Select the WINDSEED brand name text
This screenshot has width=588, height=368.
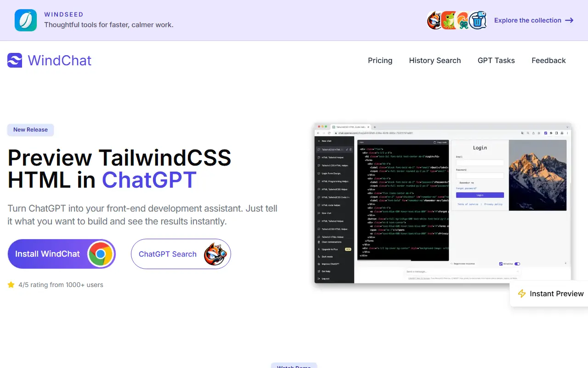64,14
